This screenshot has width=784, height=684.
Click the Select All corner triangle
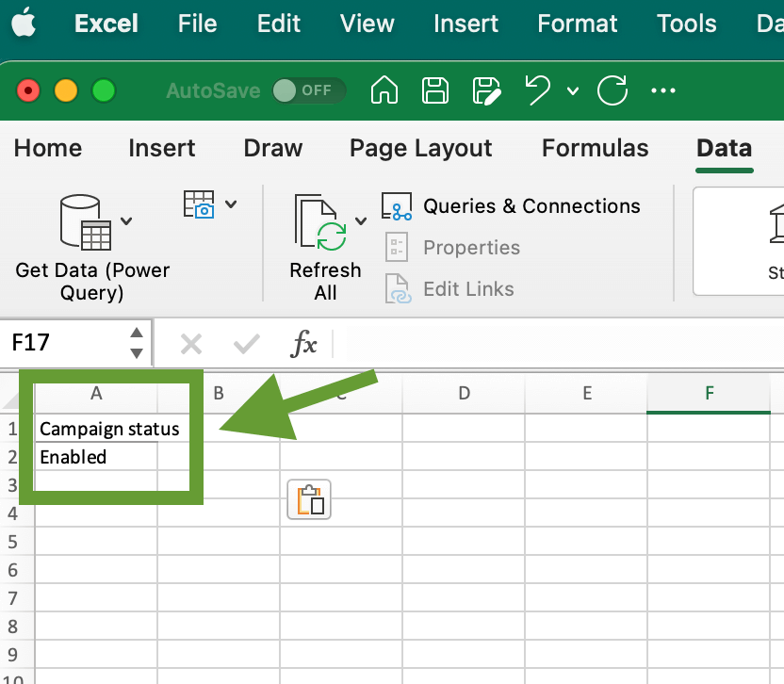(11, 400)
